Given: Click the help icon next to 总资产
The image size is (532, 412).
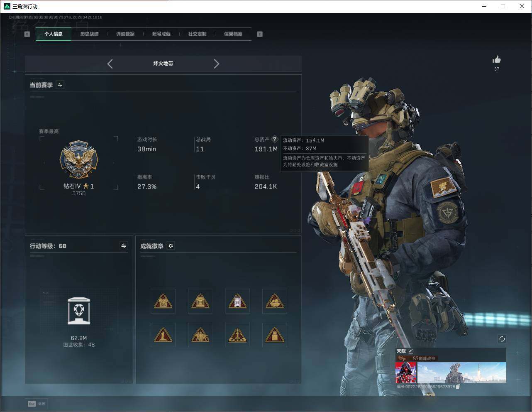Looking at the screenshot, I should (274, 140).
